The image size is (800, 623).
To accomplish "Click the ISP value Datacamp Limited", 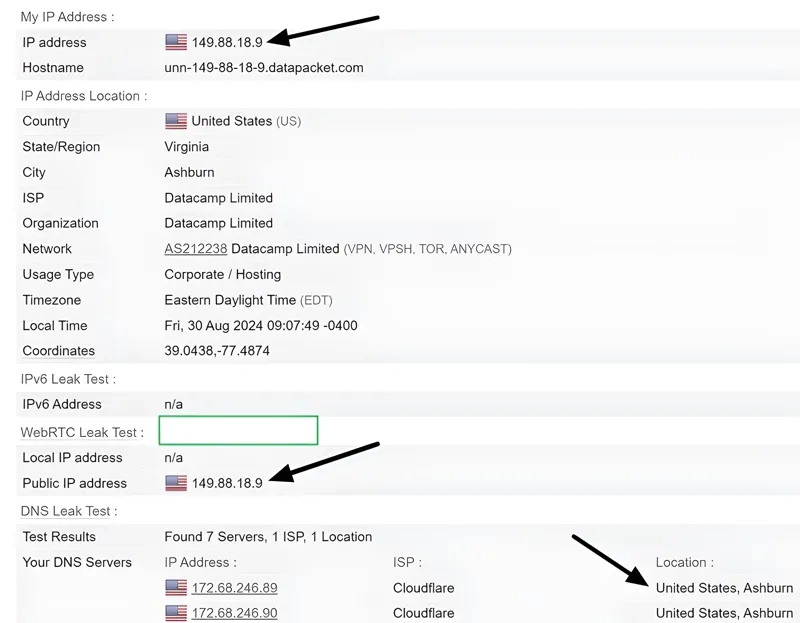I will [218, 198].
